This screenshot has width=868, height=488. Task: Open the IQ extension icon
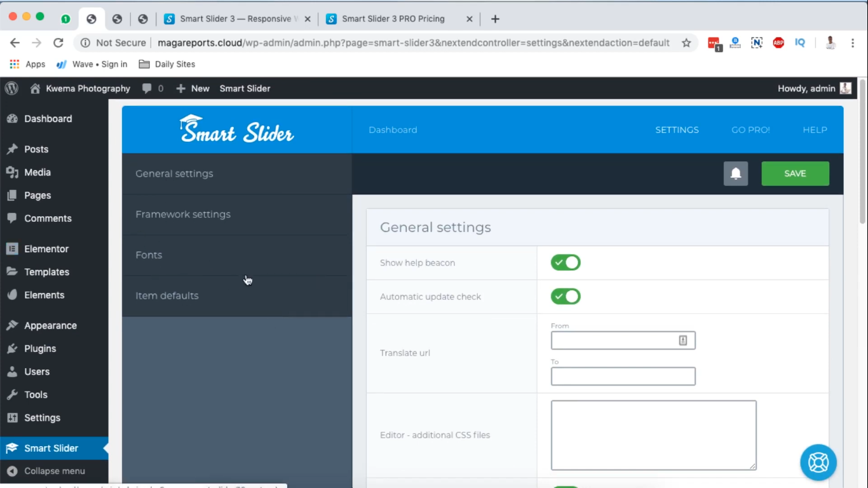(800, 43)
